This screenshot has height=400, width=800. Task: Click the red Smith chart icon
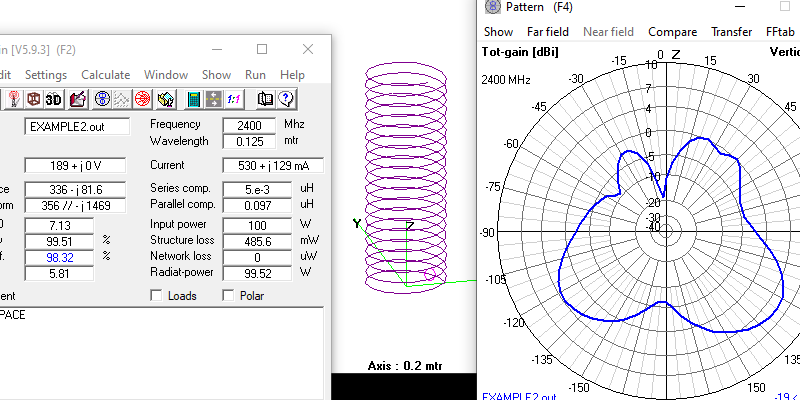click(143, 99)
